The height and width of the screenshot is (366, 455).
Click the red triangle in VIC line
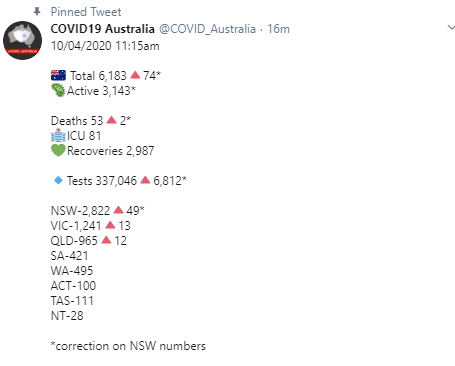pyautogui.click(x=110, y=225)
